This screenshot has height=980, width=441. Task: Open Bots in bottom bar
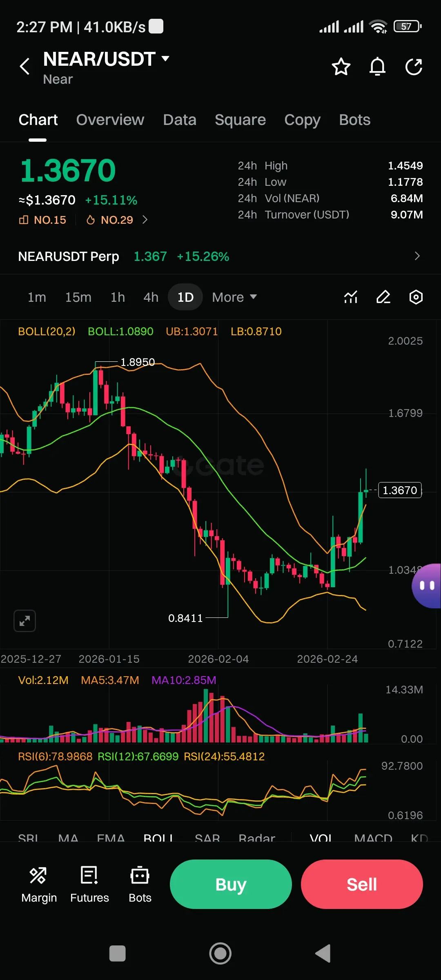pyautogui.click(x=140, y=885)
